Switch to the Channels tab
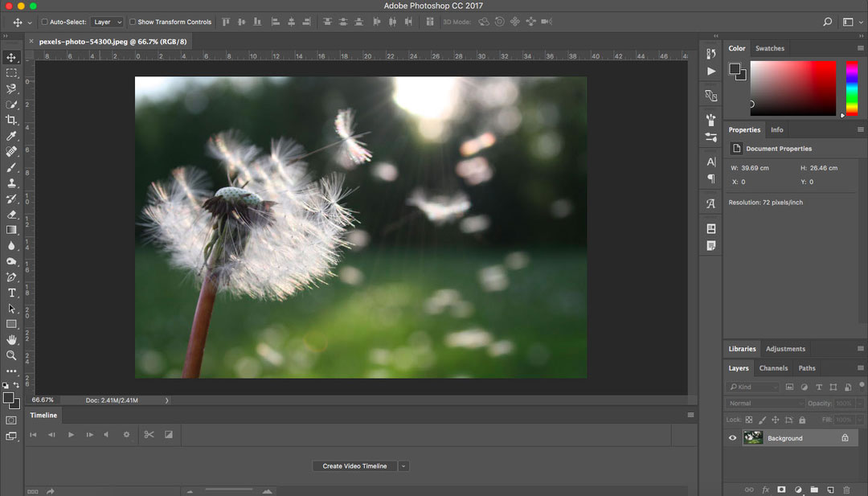The width and height of the screenshot is (868, 496). pyautogui.click(x=772, y=367)
